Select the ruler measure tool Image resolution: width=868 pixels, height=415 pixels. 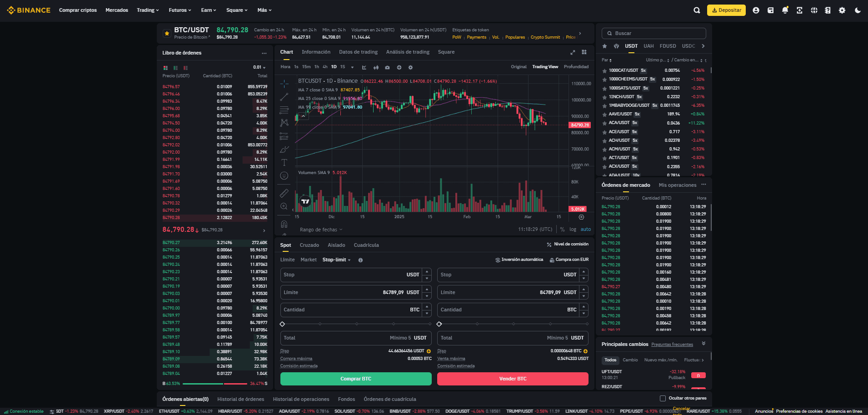tap(284, 193)
